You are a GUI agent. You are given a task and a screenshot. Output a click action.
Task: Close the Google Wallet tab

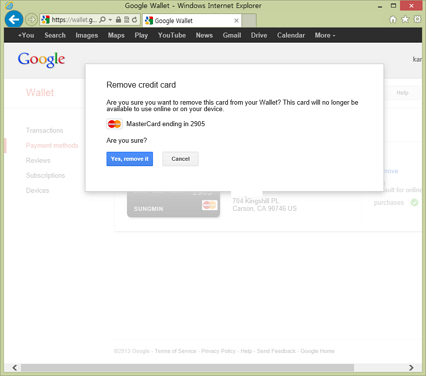[236, 21]
